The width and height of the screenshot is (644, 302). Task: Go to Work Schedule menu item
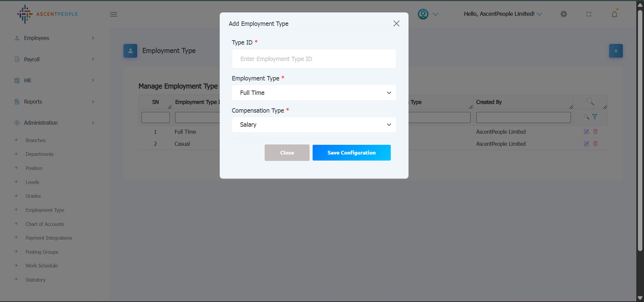point(42,266)
